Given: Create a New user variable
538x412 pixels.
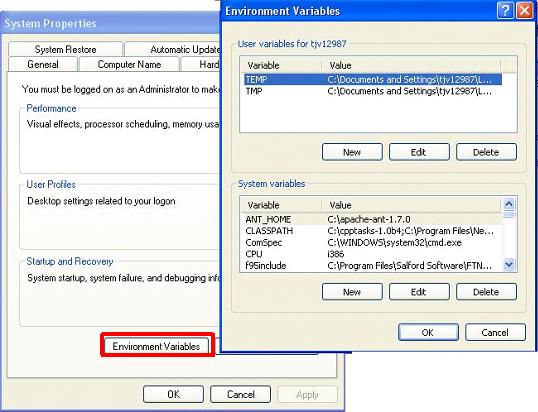Looking at the screenshot, I should point(352,152).
